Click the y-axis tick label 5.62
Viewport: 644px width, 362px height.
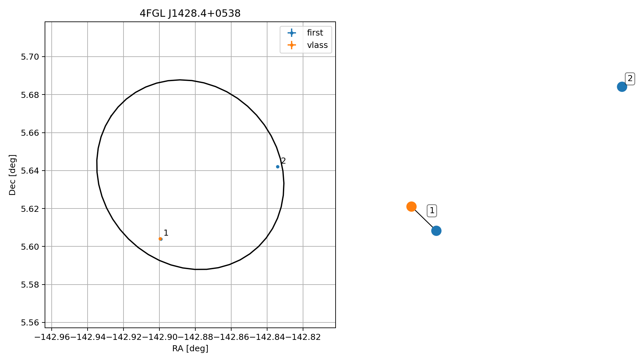pyautogui.click(x=30, y=209)
